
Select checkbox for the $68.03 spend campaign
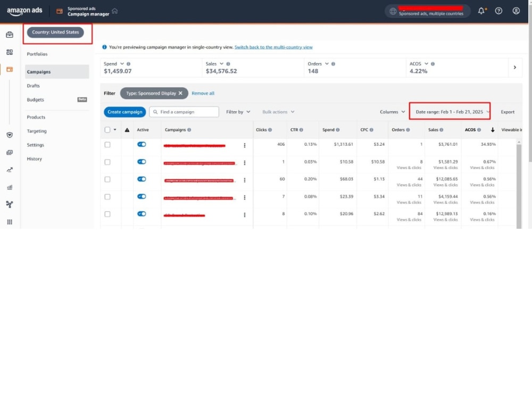coord(107,179)
